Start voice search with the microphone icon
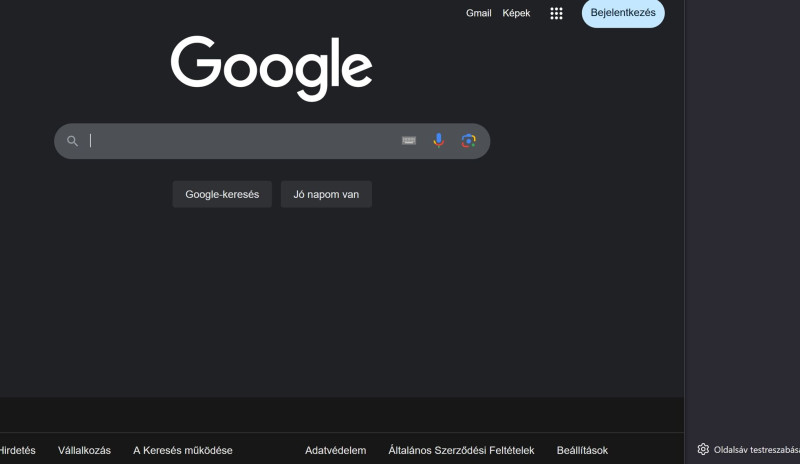Image resolution: width=800 pixels, height=464 pixels. (438, 140)
